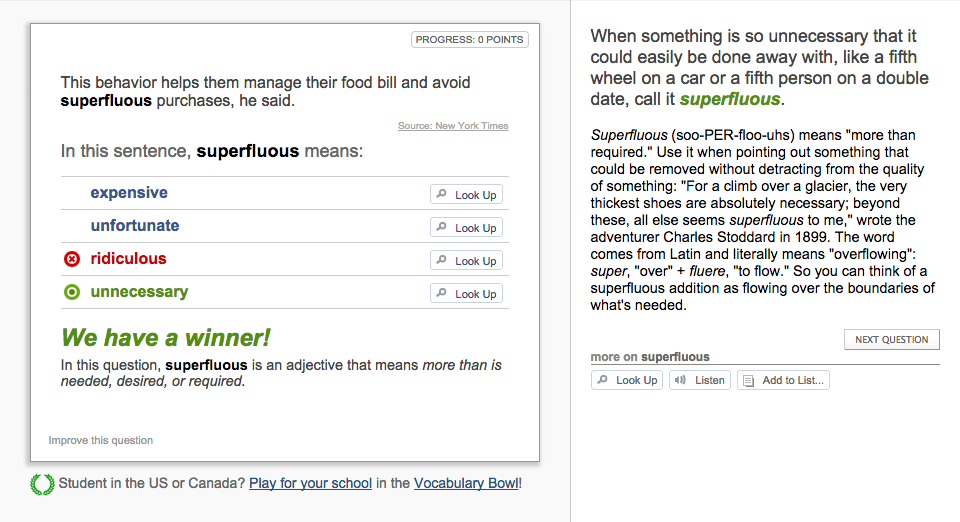Click the green superfluous word heading

(729, 99)
